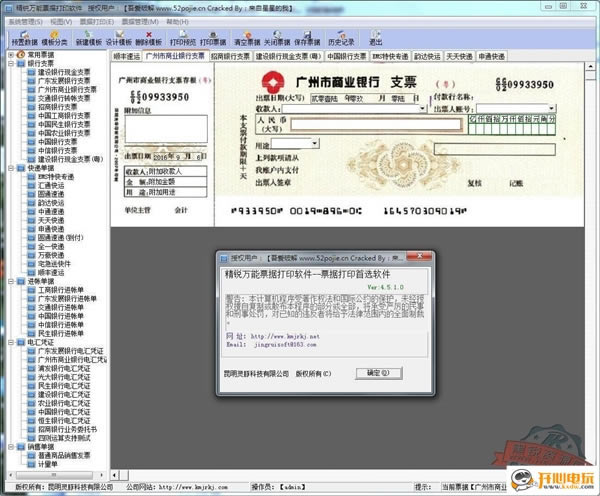Viewport: 600px width, 496px height.
Task: Click the 出票日期 date field on stub
Action: [x=179, y=157]
